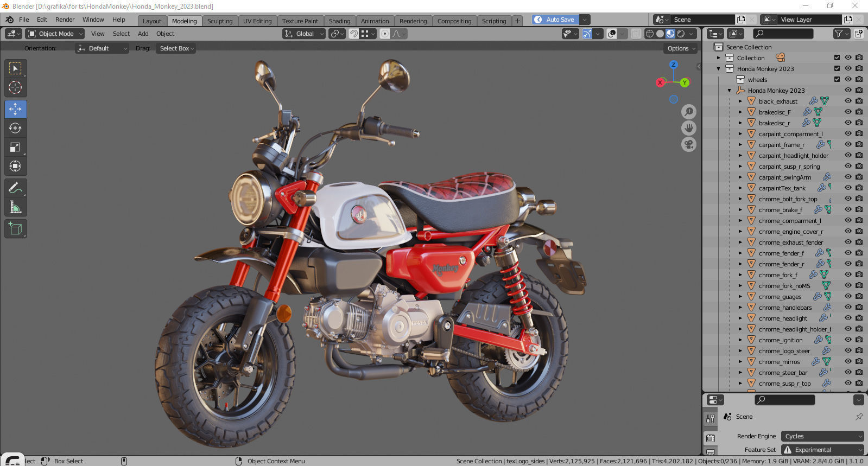868x466 pixels.
Task: Click the Blender logo menu icon
Action: click(x=9, y=20)
